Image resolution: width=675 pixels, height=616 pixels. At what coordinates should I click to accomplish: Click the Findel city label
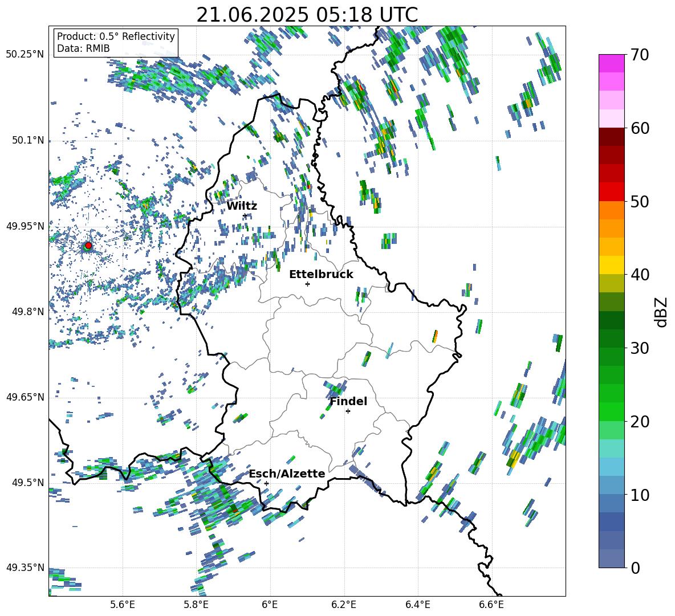[348, 401]
